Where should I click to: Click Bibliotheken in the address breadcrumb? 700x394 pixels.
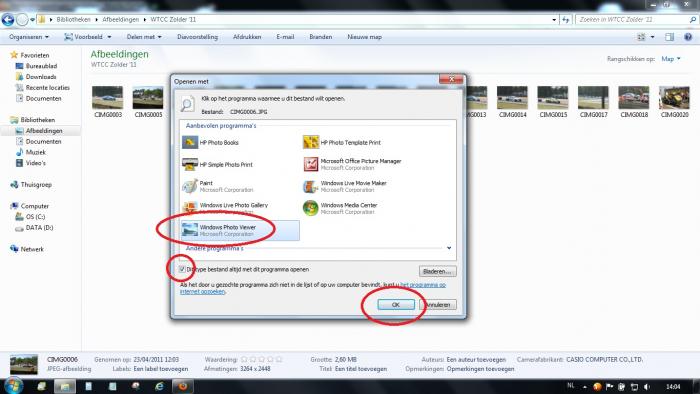pos(73,20)
